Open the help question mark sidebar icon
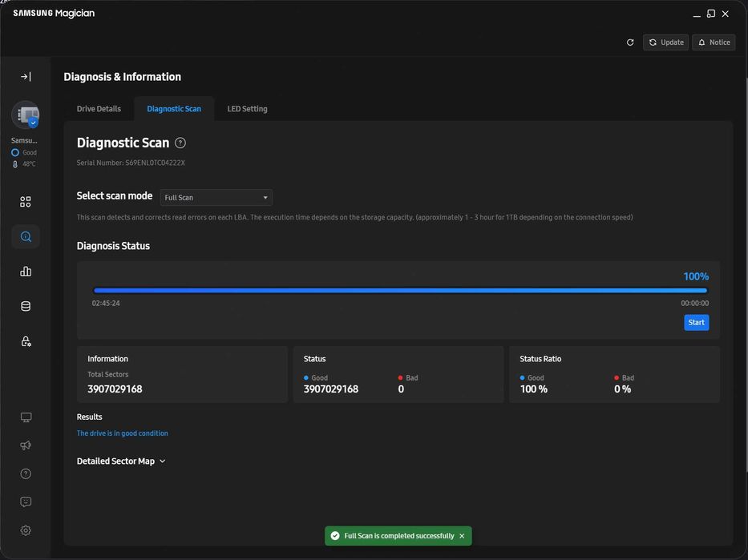The width and height of the screenshot is (748, 560). (x=26, y=473)
